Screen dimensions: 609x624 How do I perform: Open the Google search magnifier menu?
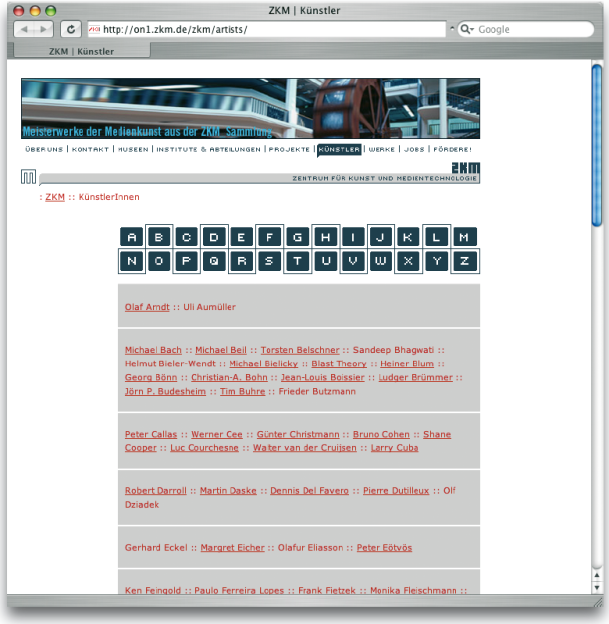[x=467, y=29]
